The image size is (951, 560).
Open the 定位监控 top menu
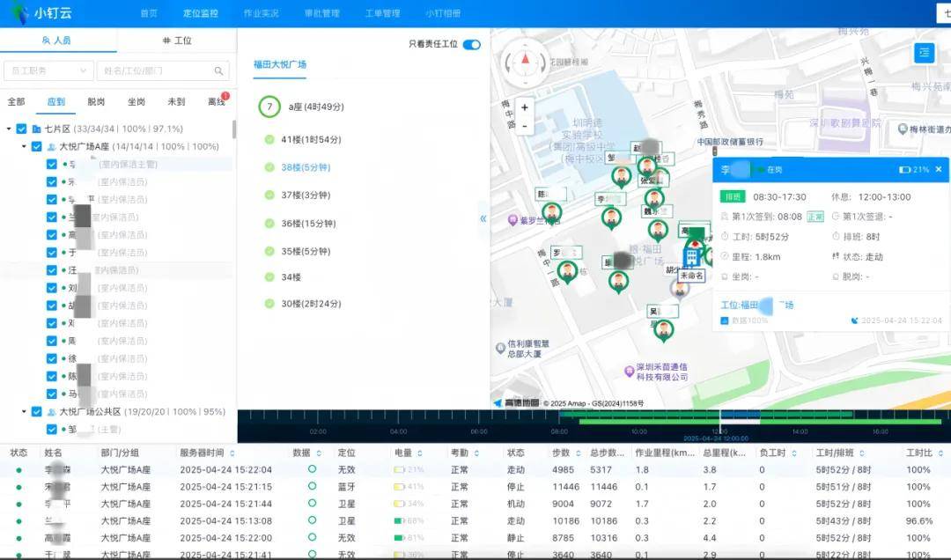click(200, 13)
